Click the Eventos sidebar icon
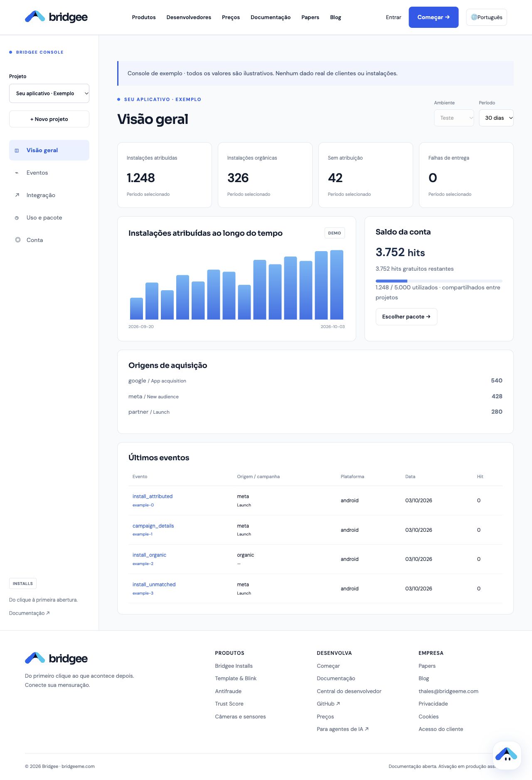 (x=17, y=173)
